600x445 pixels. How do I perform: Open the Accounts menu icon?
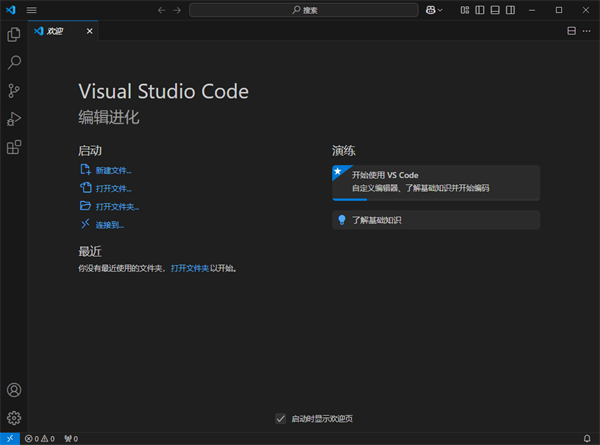point(14,390)
